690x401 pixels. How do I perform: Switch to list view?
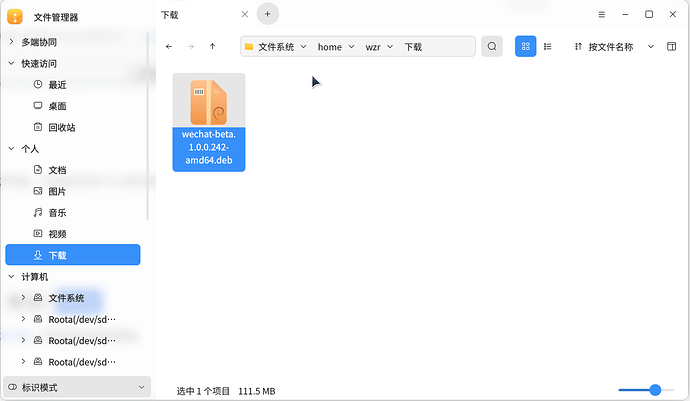[547, 46]
